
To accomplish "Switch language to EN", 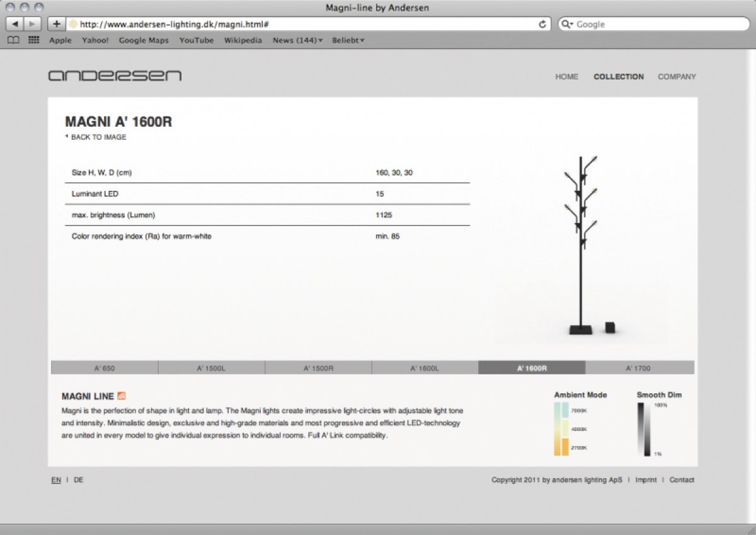I will (56, 480).
